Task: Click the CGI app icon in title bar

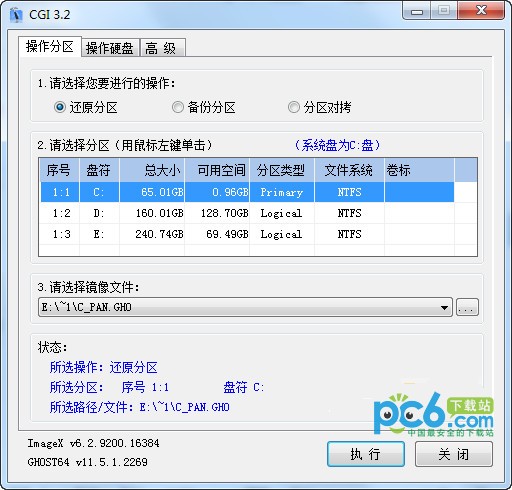Action: point(16,15)
